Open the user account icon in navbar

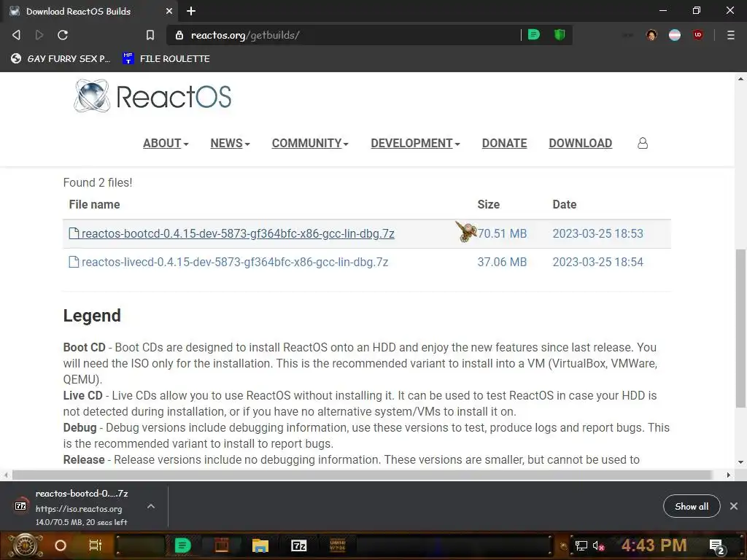(643, 143)
